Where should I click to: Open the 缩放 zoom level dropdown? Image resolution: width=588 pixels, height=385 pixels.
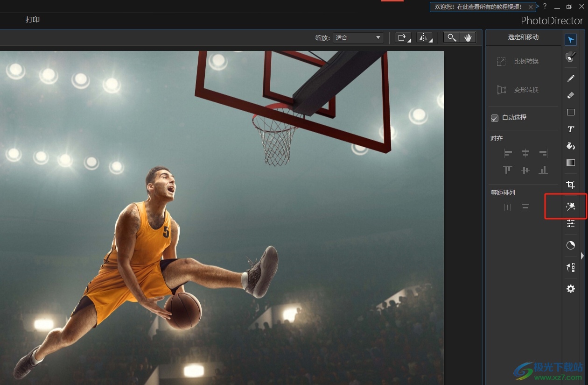[358, 37]
